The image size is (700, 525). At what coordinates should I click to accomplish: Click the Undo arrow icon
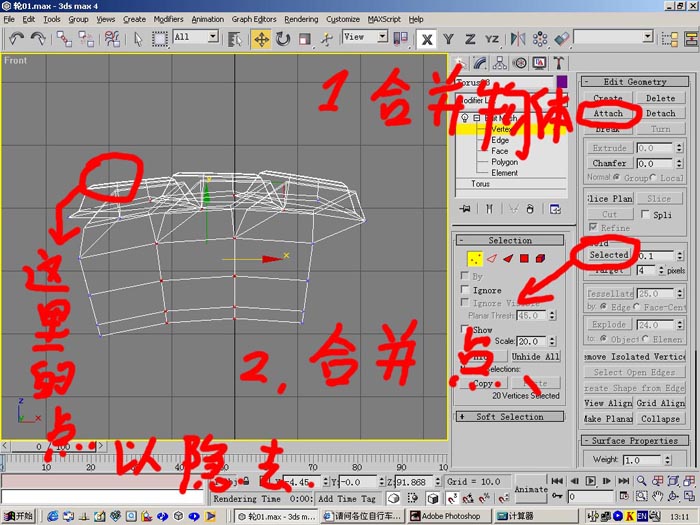[x=17, y=38]
